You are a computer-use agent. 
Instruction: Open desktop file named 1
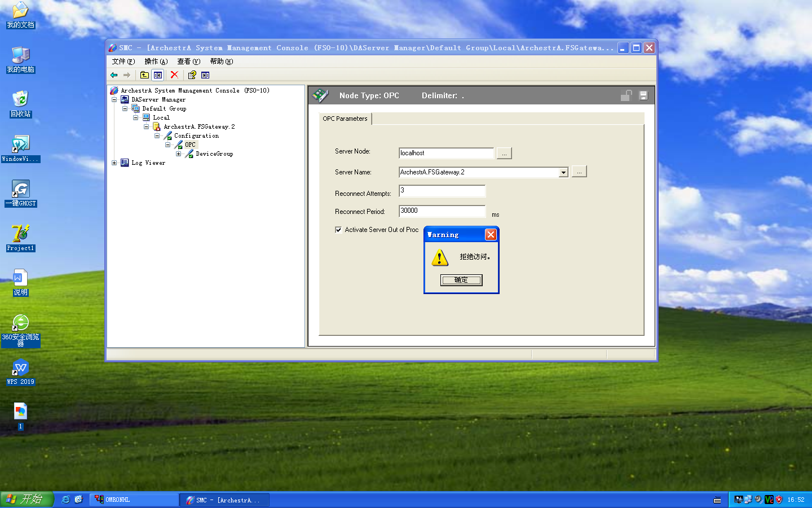coord(21,417)
